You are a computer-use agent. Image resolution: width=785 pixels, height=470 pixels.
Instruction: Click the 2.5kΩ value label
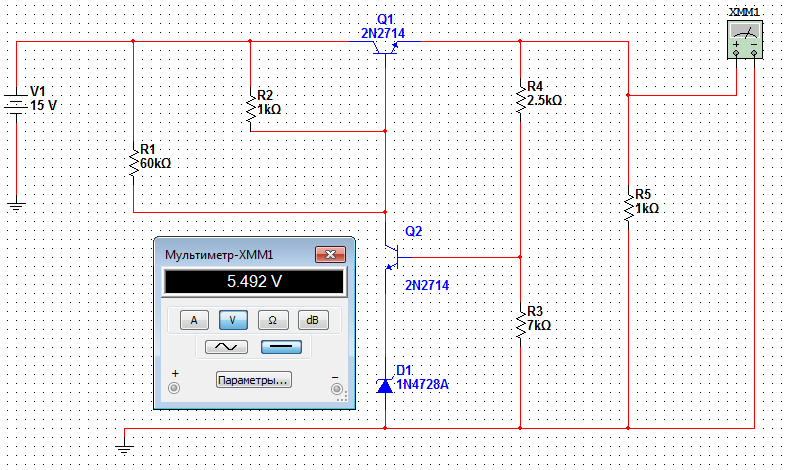coord(545,101)
